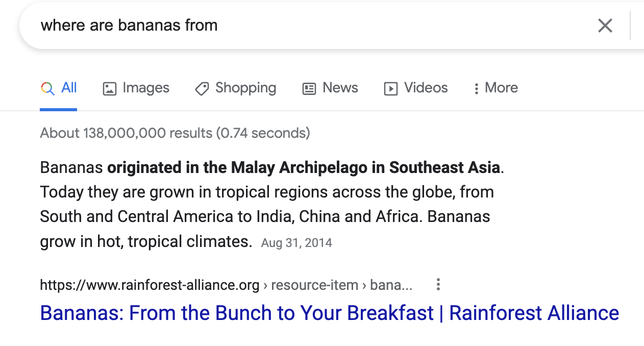Switch to the Images tab

tap(145, 88)
